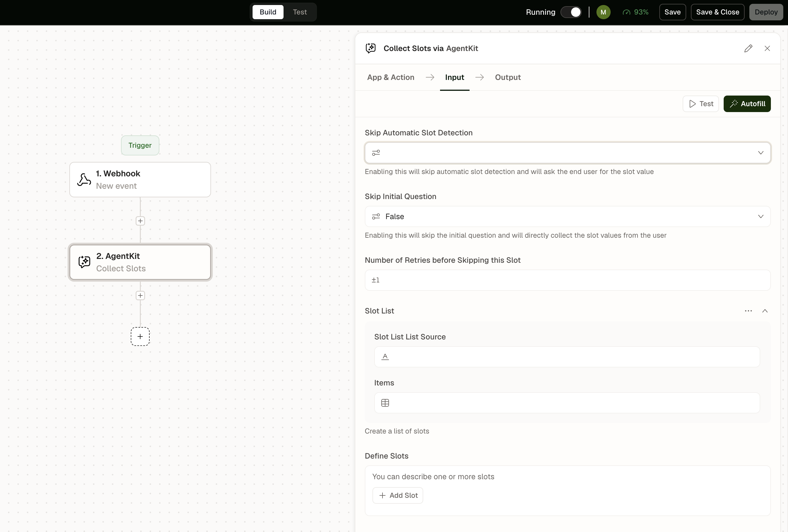Select the 2. AgentKit node
788x532 pixels.
pos(140,262)
